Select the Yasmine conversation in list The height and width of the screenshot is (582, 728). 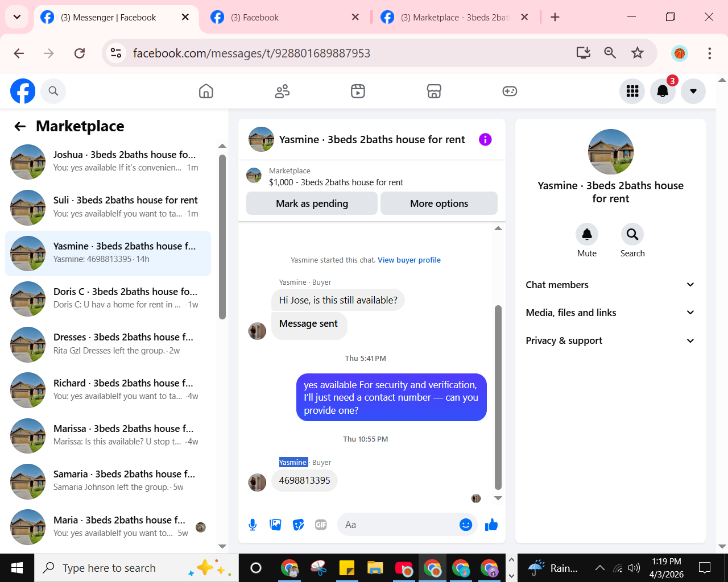(108, 253)
